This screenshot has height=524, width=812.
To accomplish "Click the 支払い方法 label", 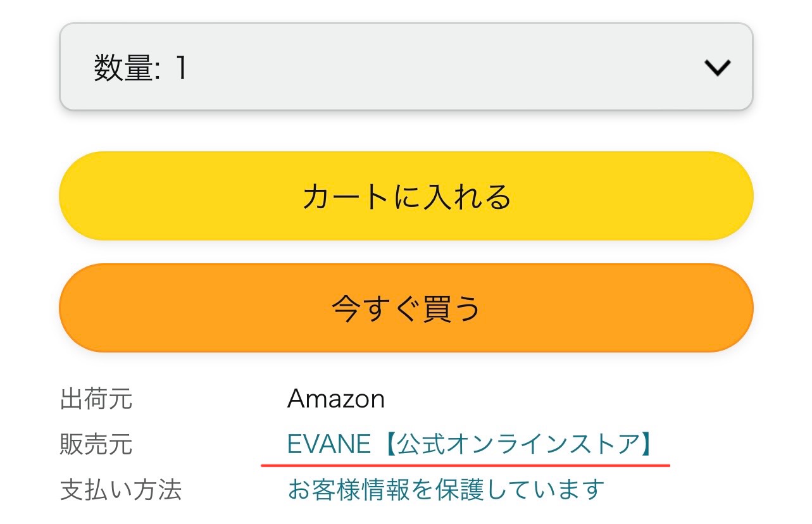I will (x=120, y=490).
